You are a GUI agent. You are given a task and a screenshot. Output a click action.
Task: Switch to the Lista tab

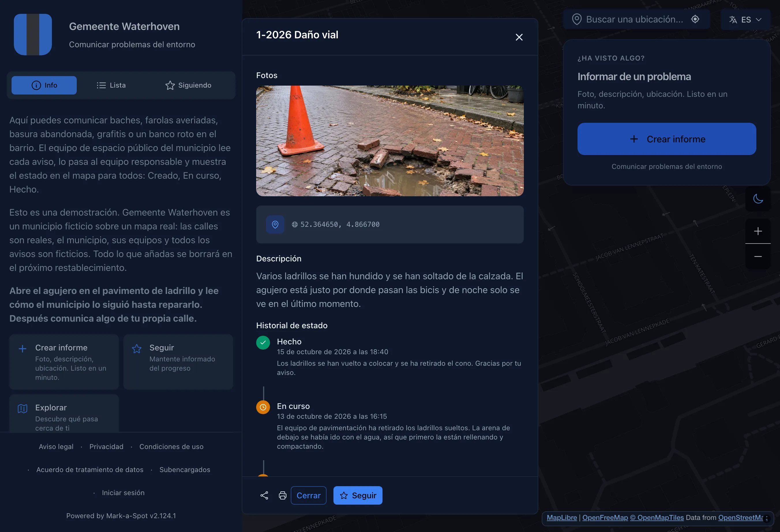[111, 85]
